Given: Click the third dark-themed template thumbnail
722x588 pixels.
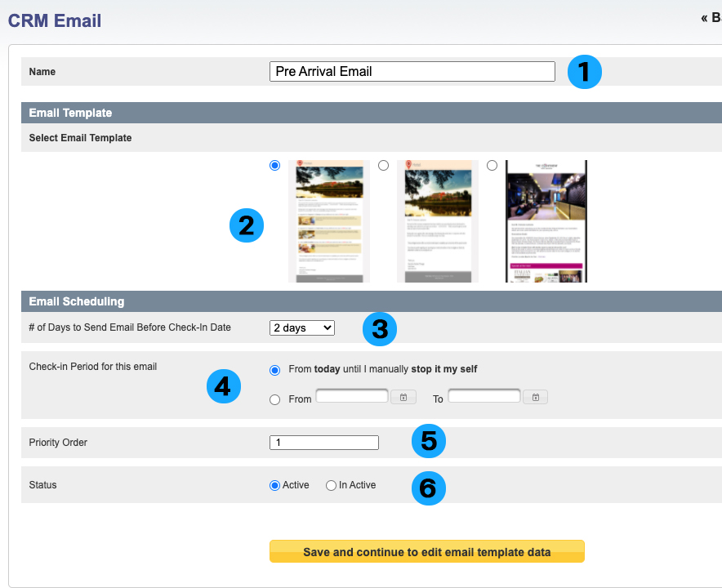Looking at the screenshot, I should (x=546, y=221).
